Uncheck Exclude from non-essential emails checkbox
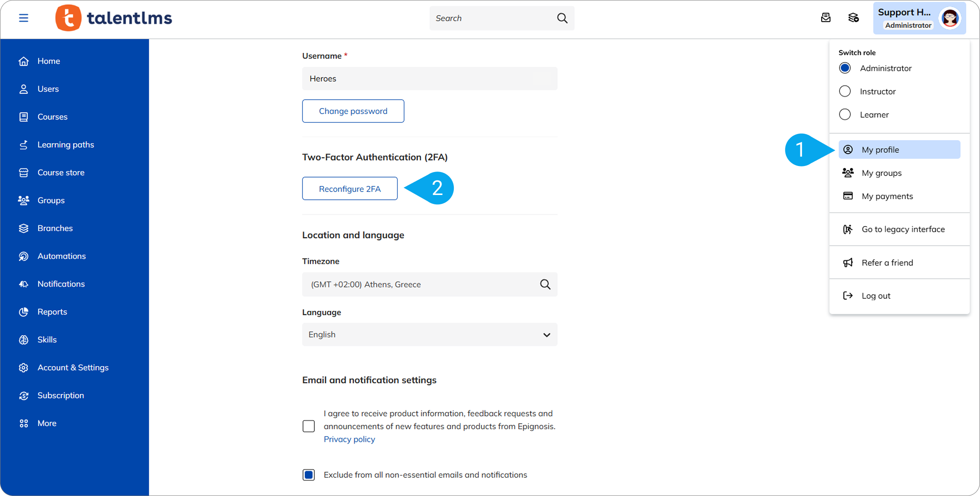The width and height of the screenshot is (980, 496). coord(309,475)
